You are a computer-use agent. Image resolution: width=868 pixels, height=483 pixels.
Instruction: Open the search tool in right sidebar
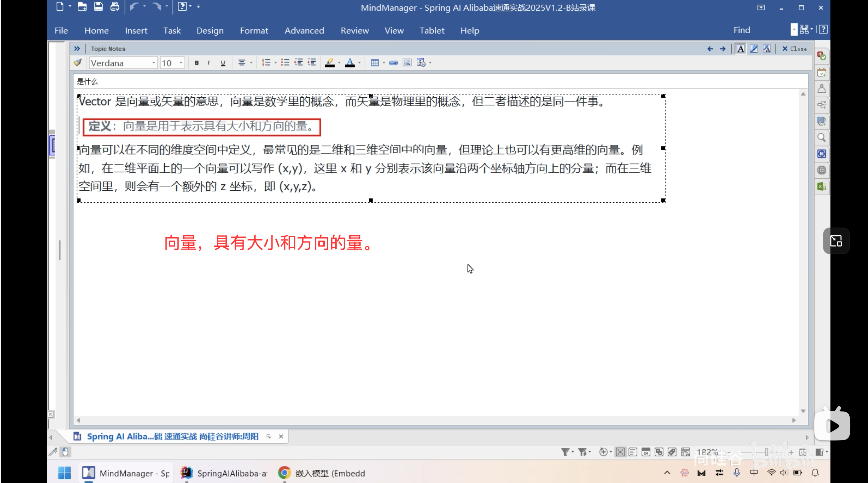[822, 138]
